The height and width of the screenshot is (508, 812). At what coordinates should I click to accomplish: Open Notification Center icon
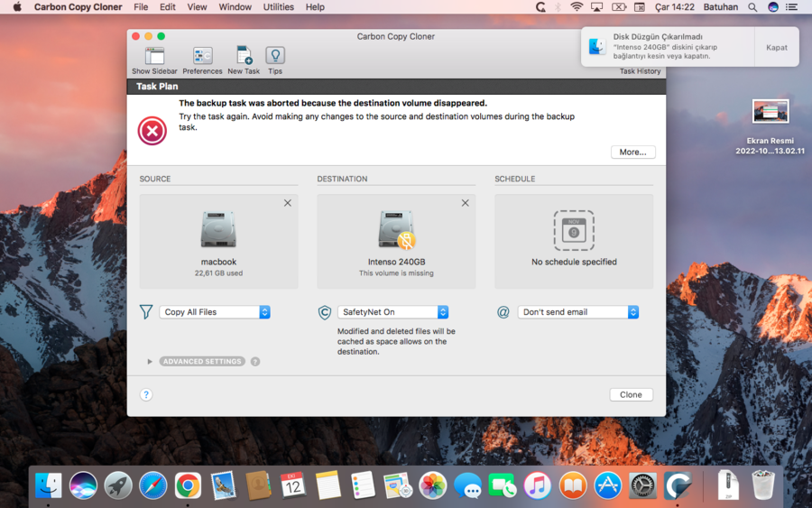click(792, 6)
